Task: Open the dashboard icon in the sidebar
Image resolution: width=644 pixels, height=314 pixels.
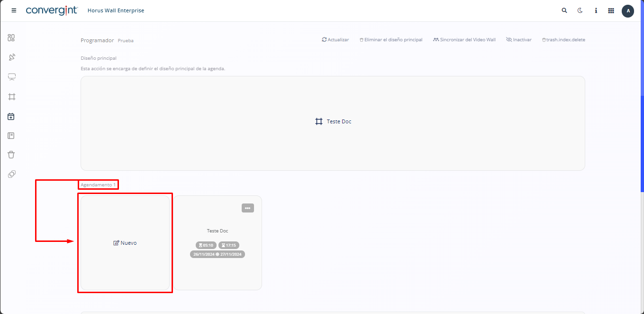Action: point(11,38)
